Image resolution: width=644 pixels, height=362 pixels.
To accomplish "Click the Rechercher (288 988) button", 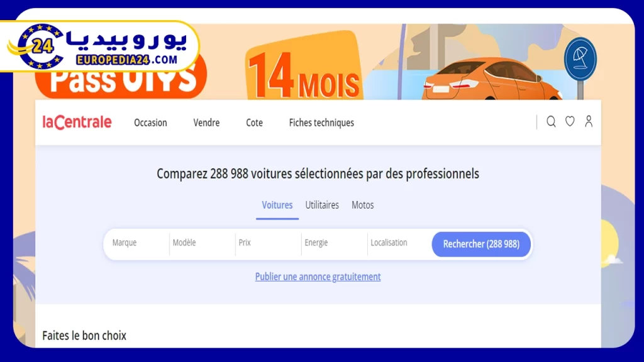I will point(481,244).
